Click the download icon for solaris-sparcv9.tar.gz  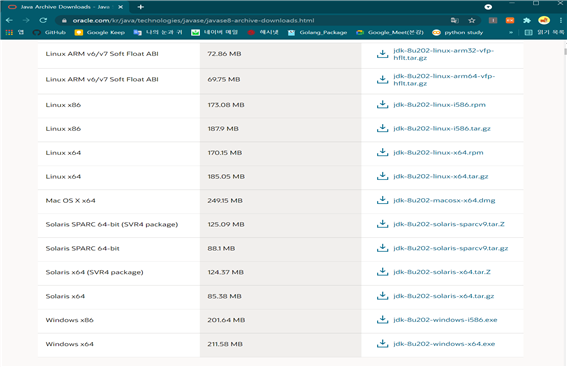[382, 248]
